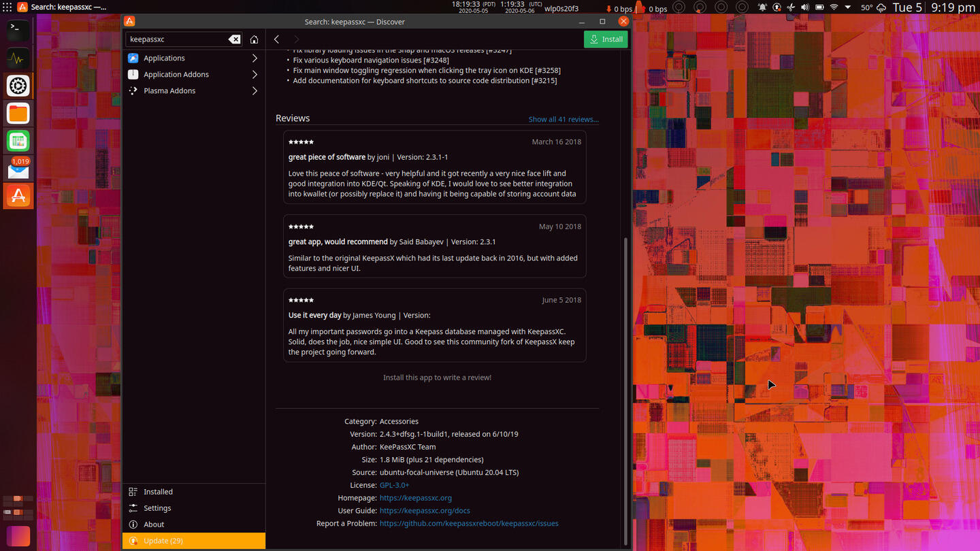Viewport: 980px width, 551px height.
Task: Open the spreadsheet app in the dock
Action: coord(18,141)
